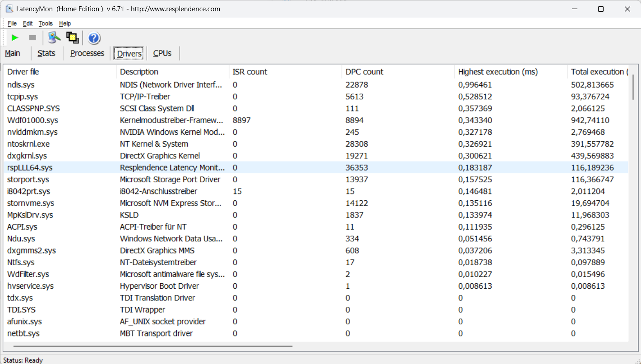Switch to the Stats tab
The width and height of the screenshot is (641, 364).
point(46,53)
